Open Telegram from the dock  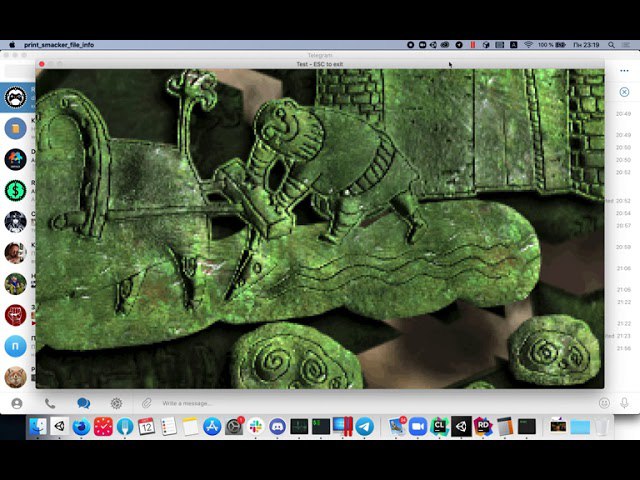click(364, 427)
